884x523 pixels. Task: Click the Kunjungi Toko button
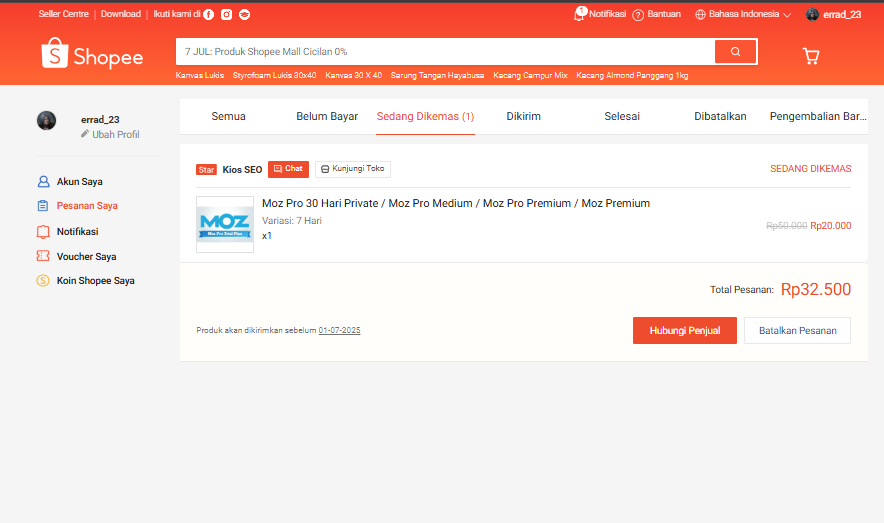[353, 169]
